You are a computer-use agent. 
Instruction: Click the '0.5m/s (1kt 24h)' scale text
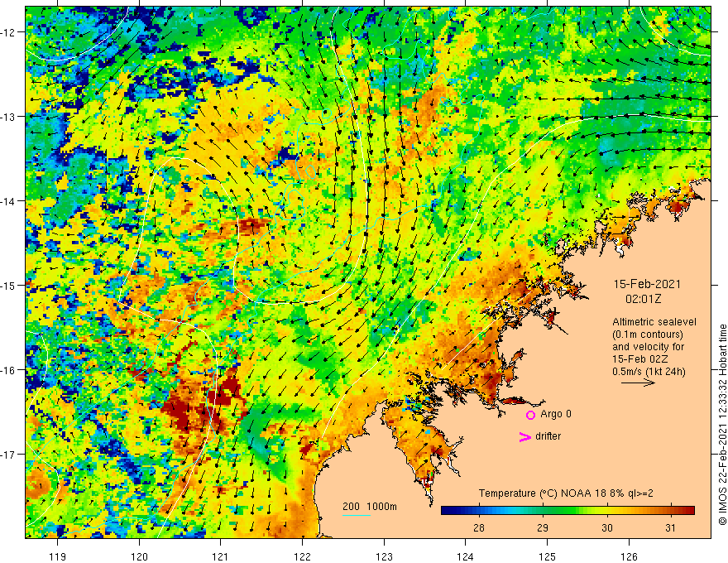(x=649, y=371)
